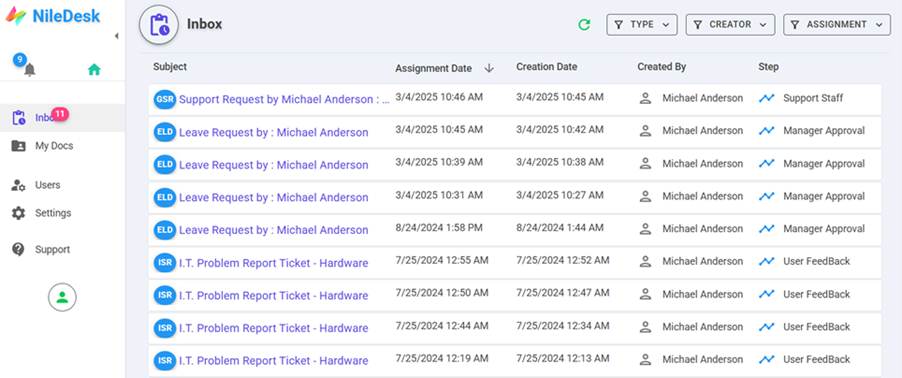Open I.T. Problem Report assigned 7/25/2024 12:44 AM
This screenshot has width=902, height=378.
(273, 329)
